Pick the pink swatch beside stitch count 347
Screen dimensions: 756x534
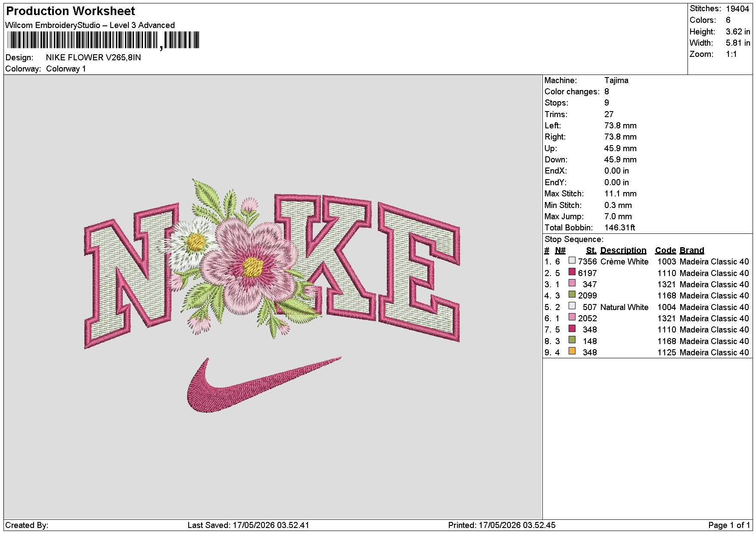point(572,283)
